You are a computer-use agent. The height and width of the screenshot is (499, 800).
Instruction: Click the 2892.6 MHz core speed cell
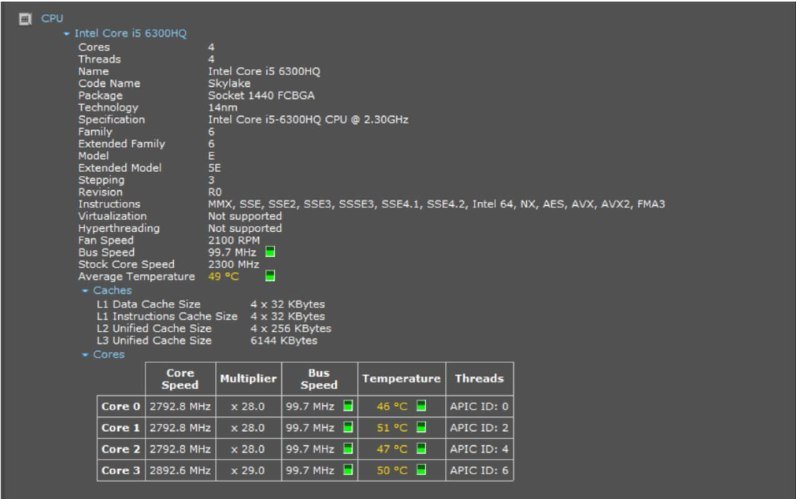click(x=180, y=470)
